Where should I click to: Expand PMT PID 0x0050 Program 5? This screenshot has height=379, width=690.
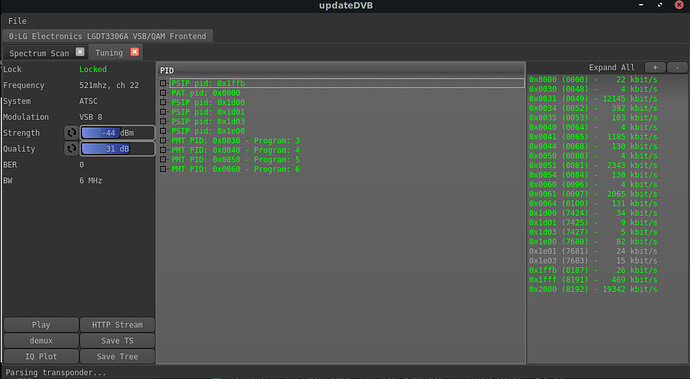click(163, 159)
